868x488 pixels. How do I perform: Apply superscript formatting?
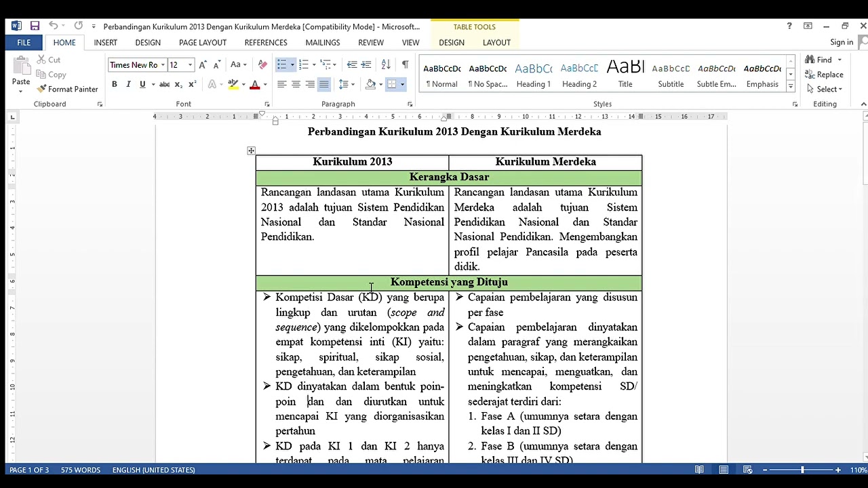click(193, 84)
